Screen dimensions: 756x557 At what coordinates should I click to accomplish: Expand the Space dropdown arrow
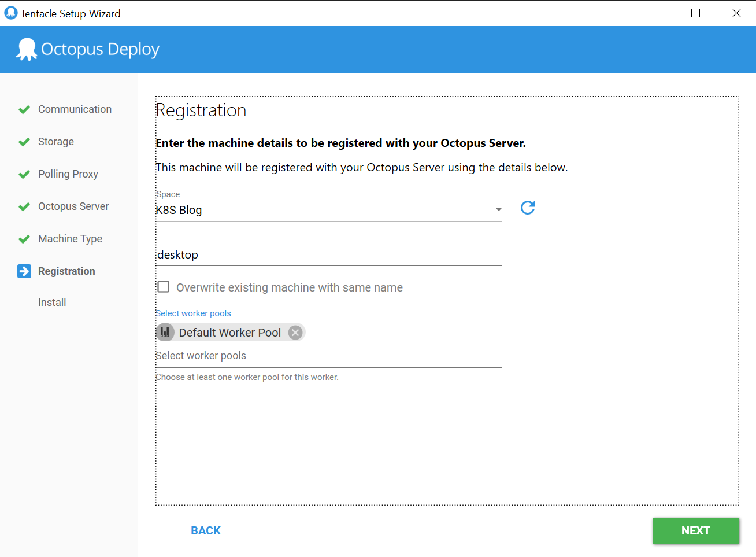click(x=498, y=209)
